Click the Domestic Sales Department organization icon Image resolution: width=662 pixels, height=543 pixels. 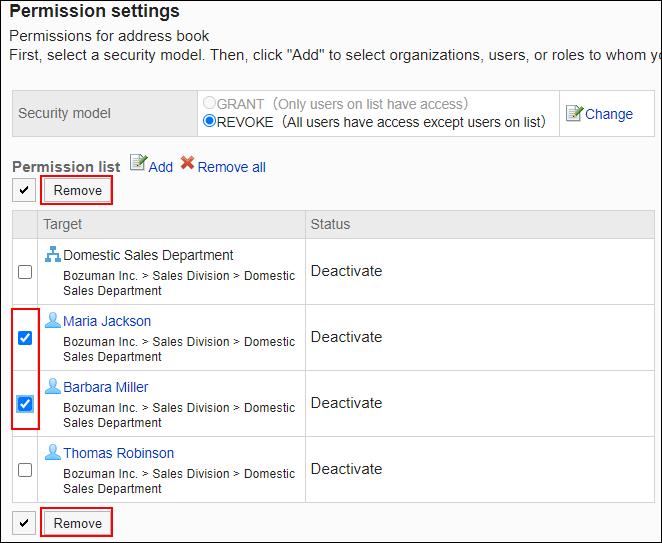click(x=53, y=254)
